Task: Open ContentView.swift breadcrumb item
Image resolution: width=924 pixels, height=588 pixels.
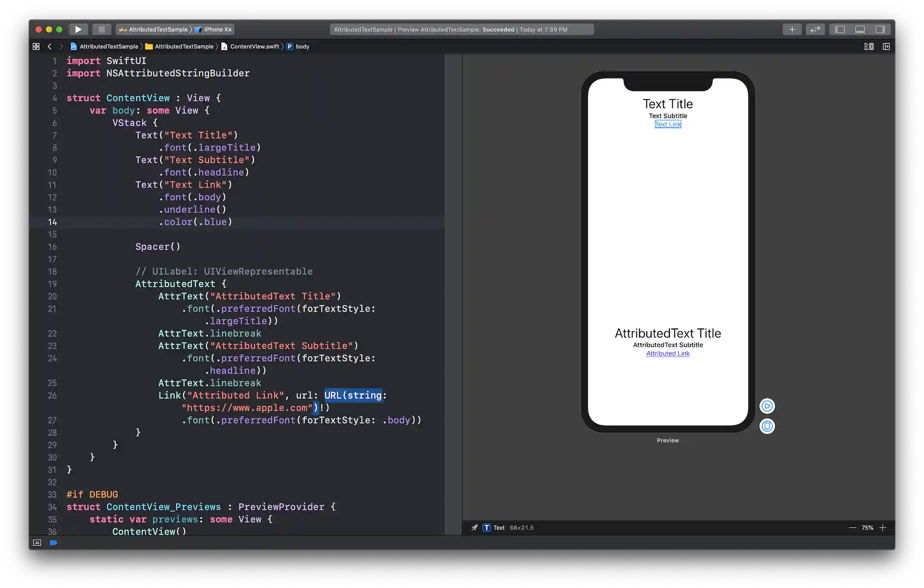Action: point(254,47)
